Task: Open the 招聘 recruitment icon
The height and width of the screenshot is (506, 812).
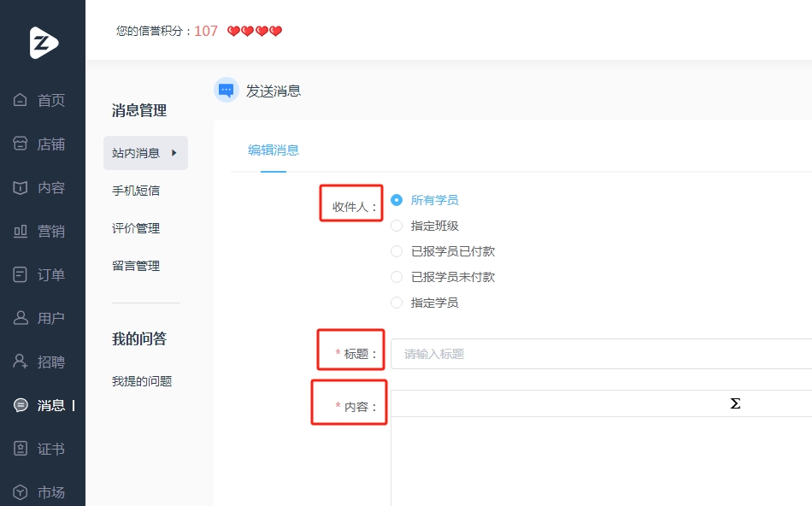Action: [x=21, y=361]
